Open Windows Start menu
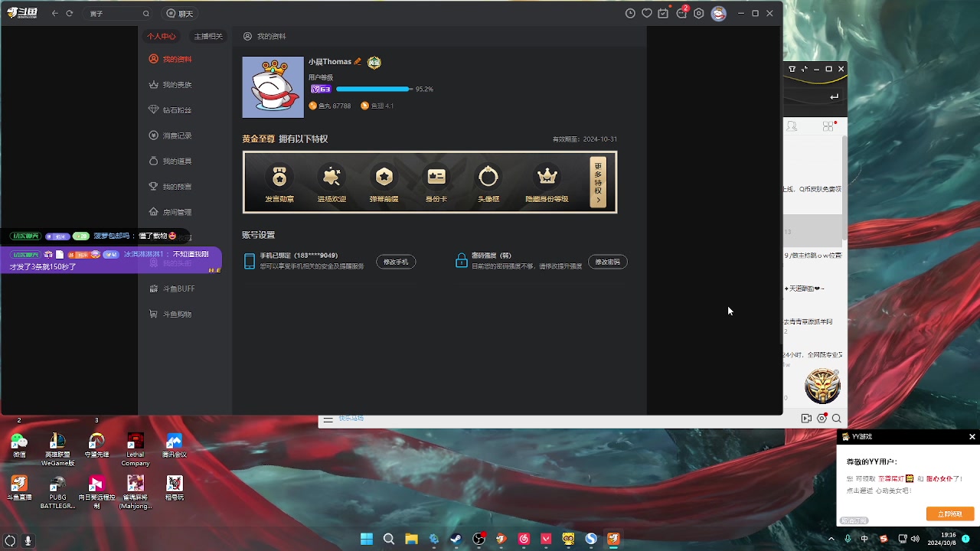Viewport: 980px width, 551px height. click(367, 539)
